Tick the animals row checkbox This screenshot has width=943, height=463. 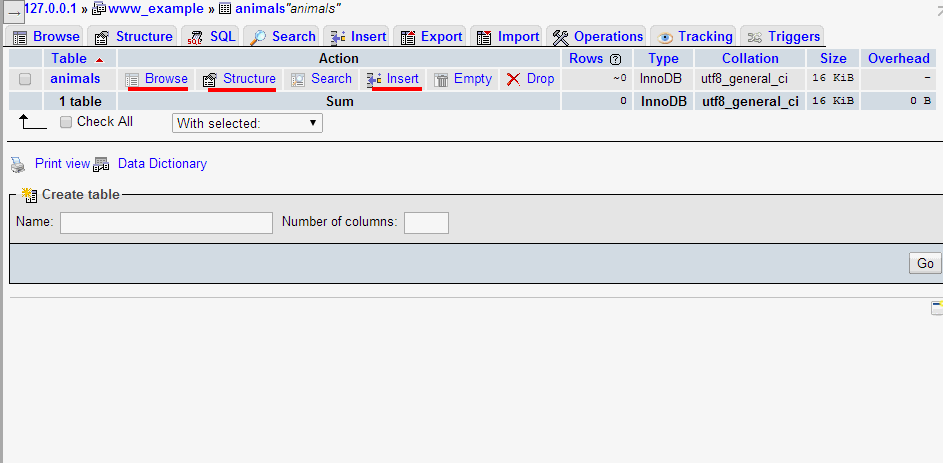point(25,79)
